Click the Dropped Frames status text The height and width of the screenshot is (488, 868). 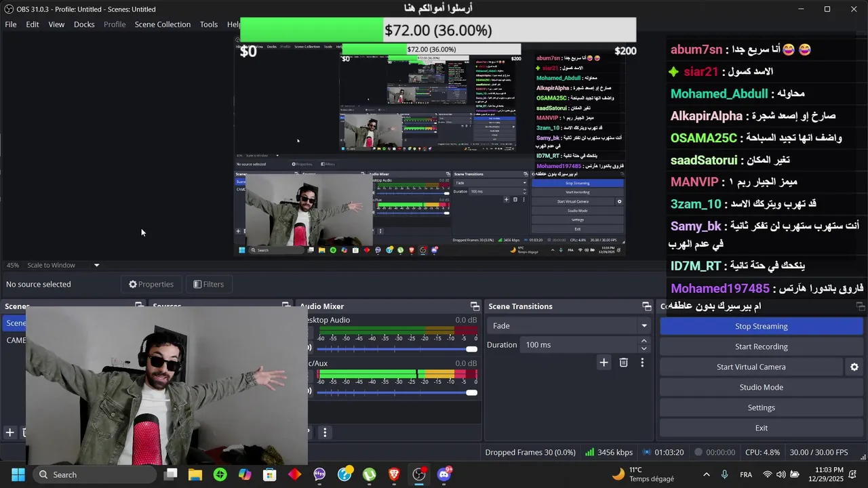tap(530, 452)
